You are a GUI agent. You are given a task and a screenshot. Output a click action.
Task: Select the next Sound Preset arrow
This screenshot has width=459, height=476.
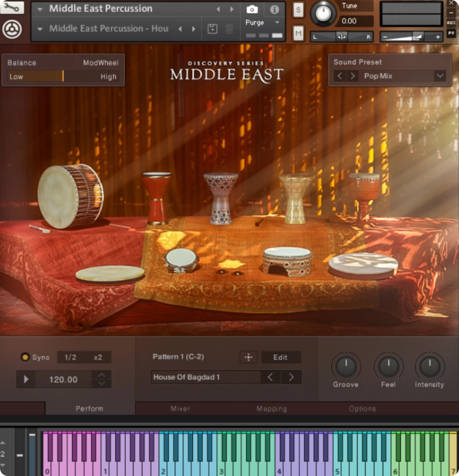352,76
